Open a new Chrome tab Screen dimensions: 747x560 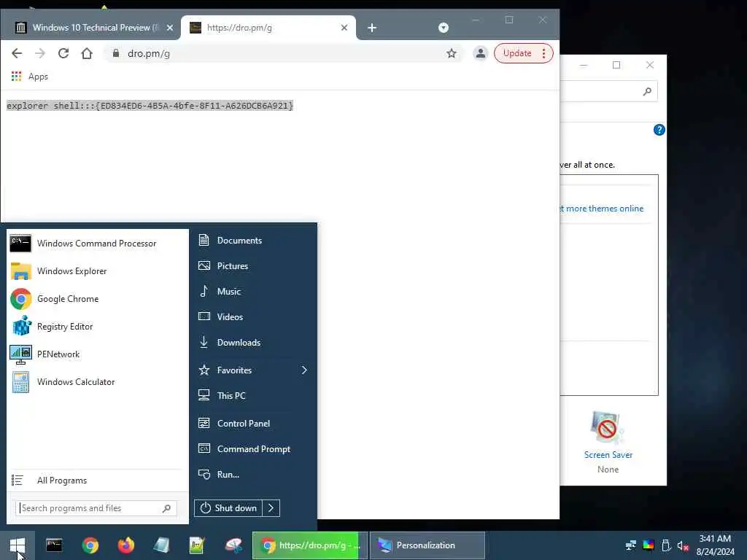coord(372,28)
